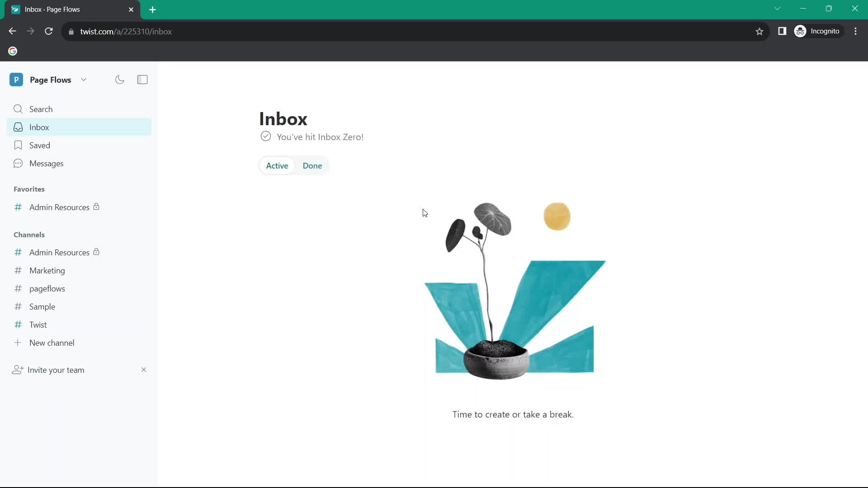Screen dimensions: 868x488
Task: Click New channel to create one
Action: coord(52,343)
